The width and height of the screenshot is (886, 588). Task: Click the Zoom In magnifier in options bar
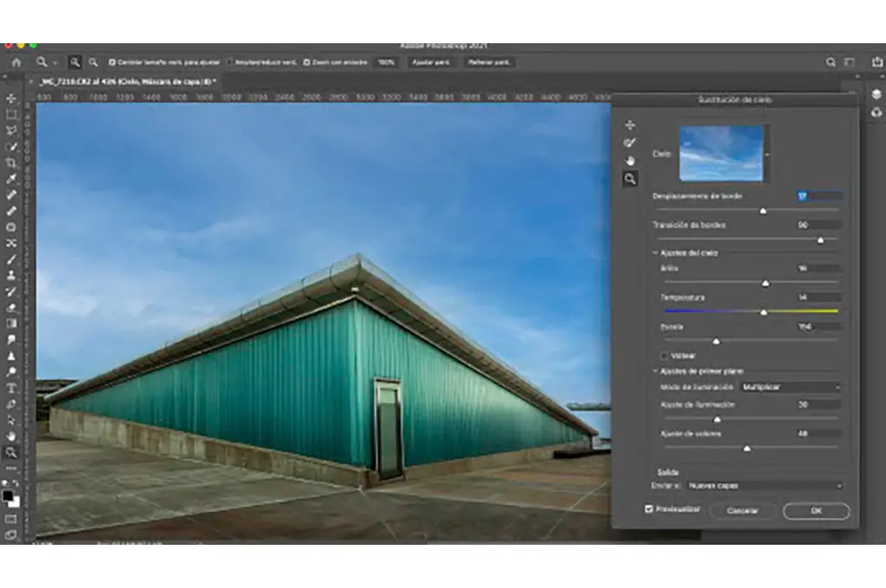click(x=75, y=62)
